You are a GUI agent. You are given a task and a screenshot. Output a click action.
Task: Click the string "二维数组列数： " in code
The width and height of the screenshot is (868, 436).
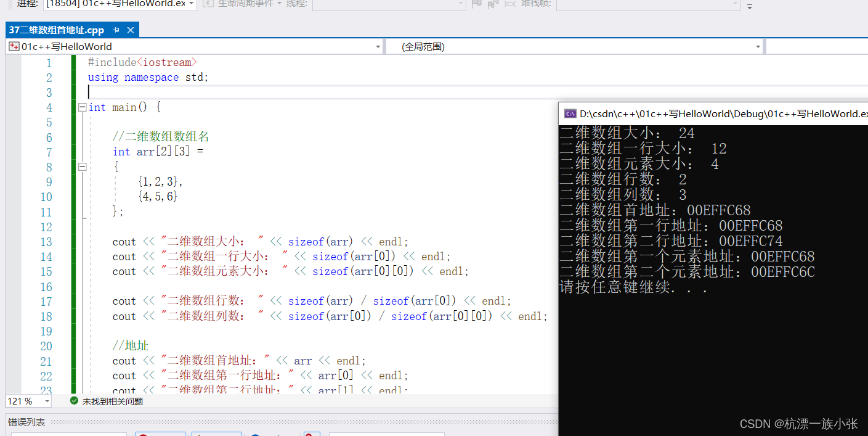click(x=213, y=316)
